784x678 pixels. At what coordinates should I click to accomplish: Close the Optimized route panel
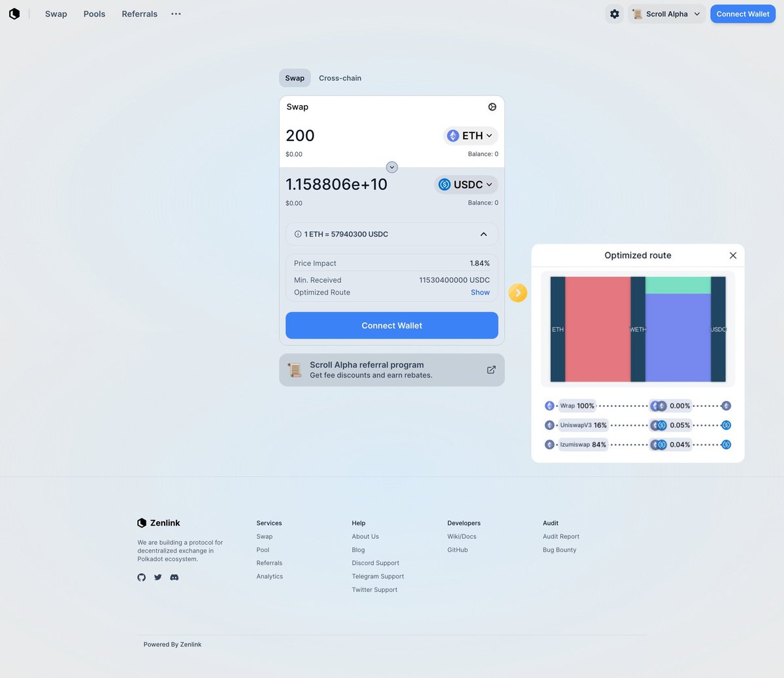[733, 255]
